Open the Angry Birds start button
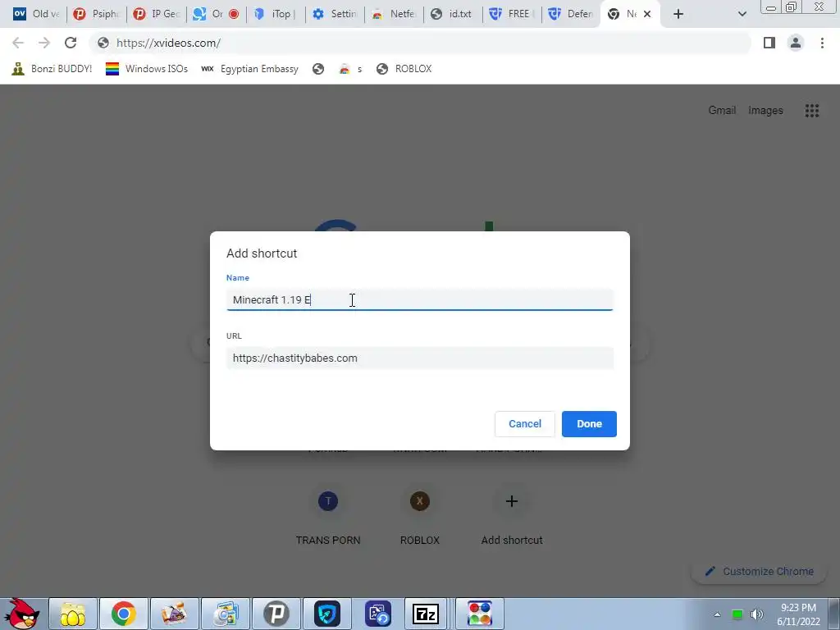 22,614
